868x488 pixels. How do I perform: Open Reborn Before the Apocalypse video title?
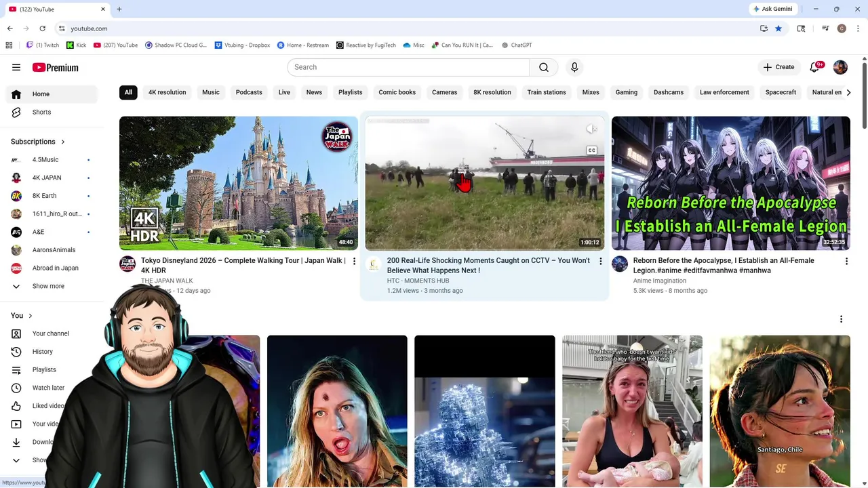coord(724,265)
